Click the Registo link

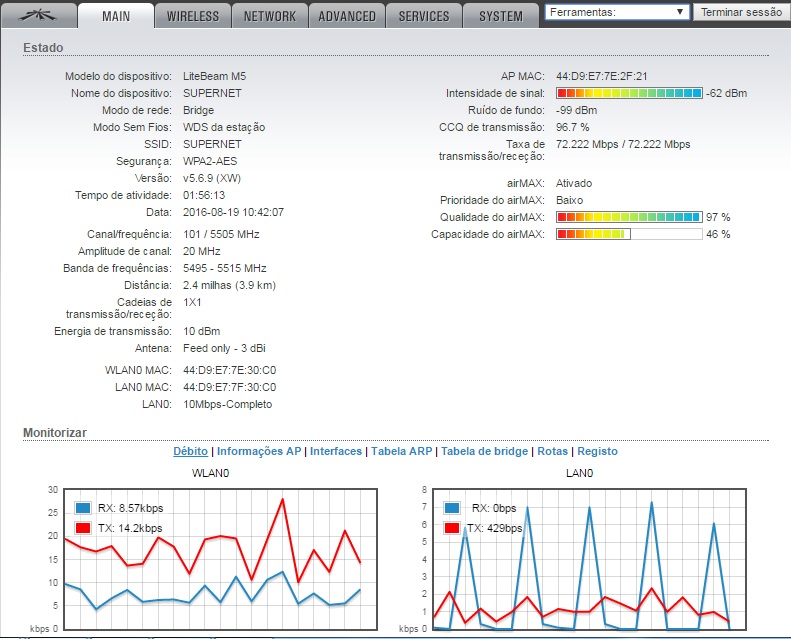597,452
